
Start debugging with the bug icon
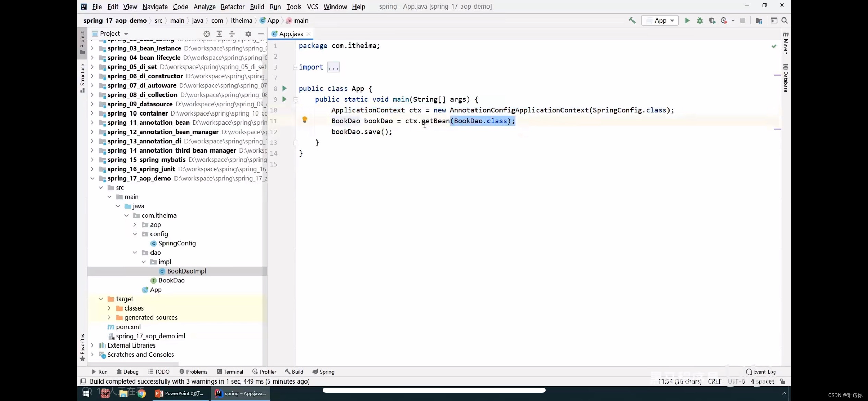[700, 21]
